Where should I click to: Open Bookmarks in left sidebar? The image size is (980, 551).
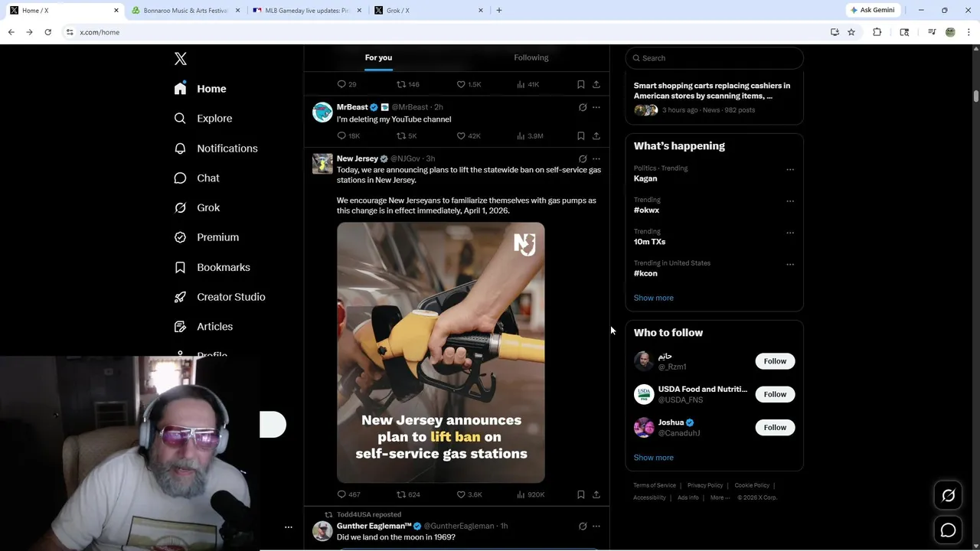click(x=212, y=267)
